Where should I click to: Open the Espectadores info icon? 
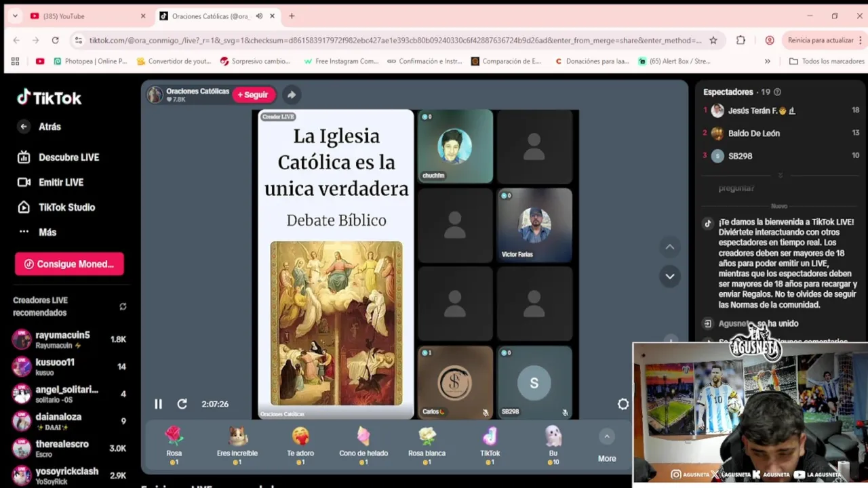tap(777, 92)
